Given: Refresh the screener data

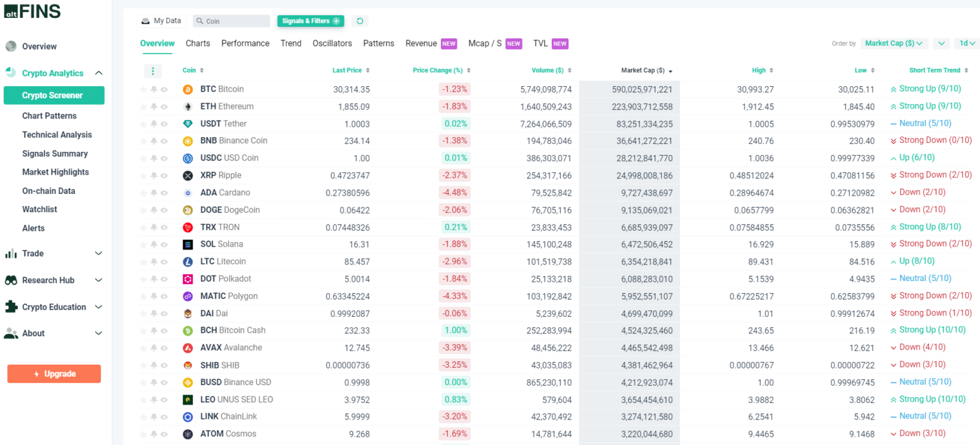Looking at the screenshot, I should 360,20.
